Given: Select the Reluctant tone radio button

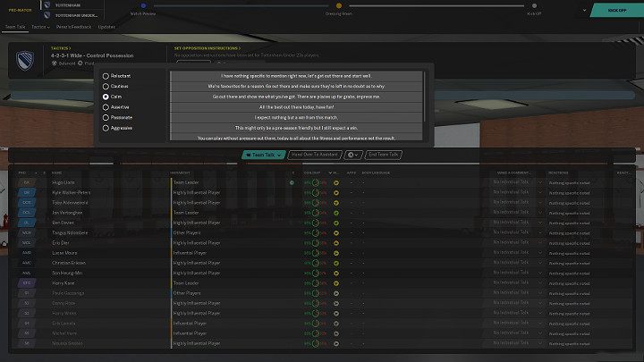Looking at the screenshot, I should (x=106, y=76).
